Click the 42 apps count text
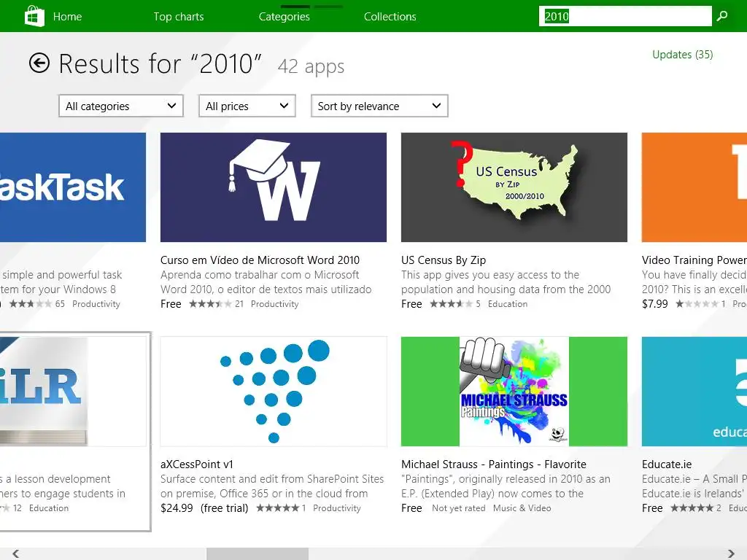747x560 pixels. (311, 66)
